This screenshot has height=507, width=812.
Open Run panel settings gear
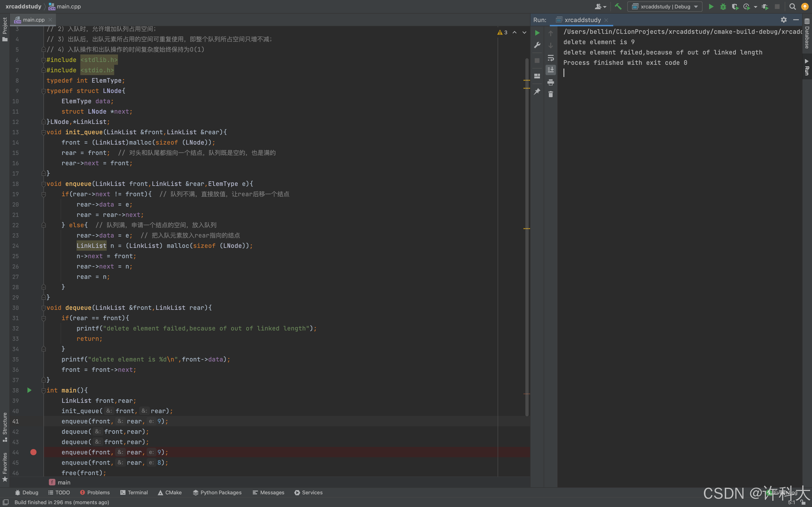[784, 20]
